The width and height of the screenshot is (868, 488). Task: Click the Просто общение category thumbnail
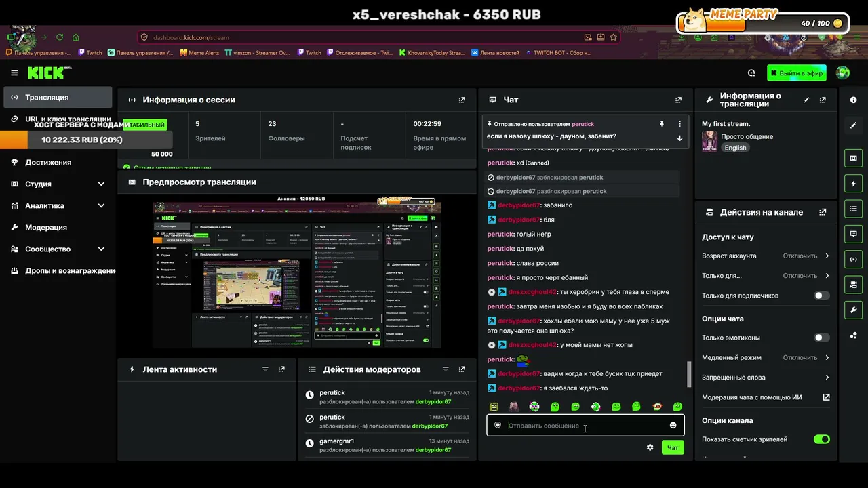(709, 142)
